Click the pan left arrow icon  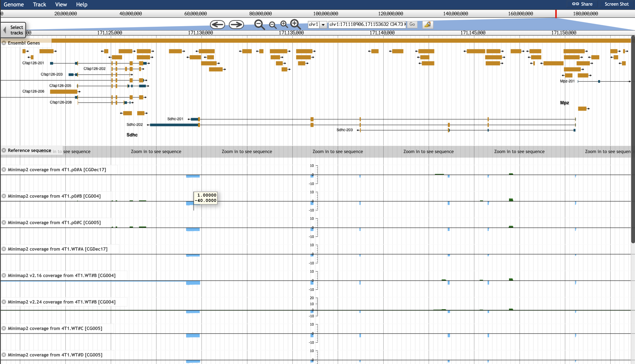pyautogui.click(x=218, y=24)
